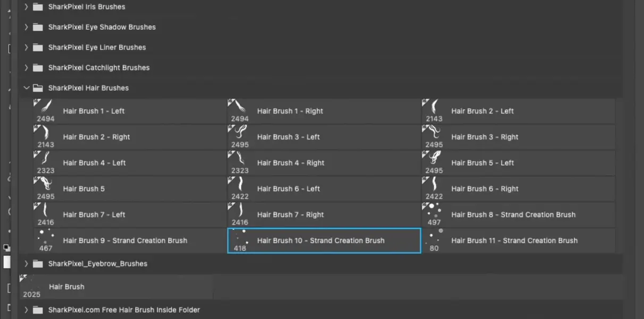Click the "Hair Brush 6 - Right" label
Screen dimensions: 644x319
485,189
